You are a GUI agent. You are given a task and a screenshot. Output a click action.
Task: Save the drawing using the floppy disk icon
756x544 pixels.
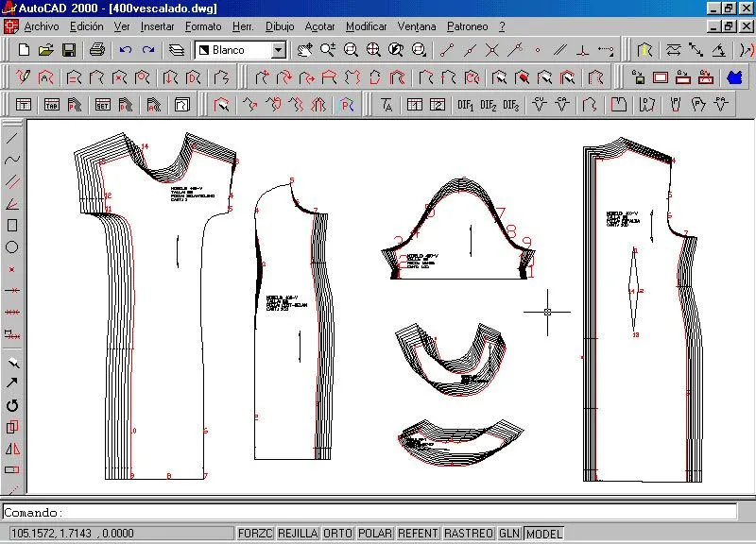pos(69,50)
